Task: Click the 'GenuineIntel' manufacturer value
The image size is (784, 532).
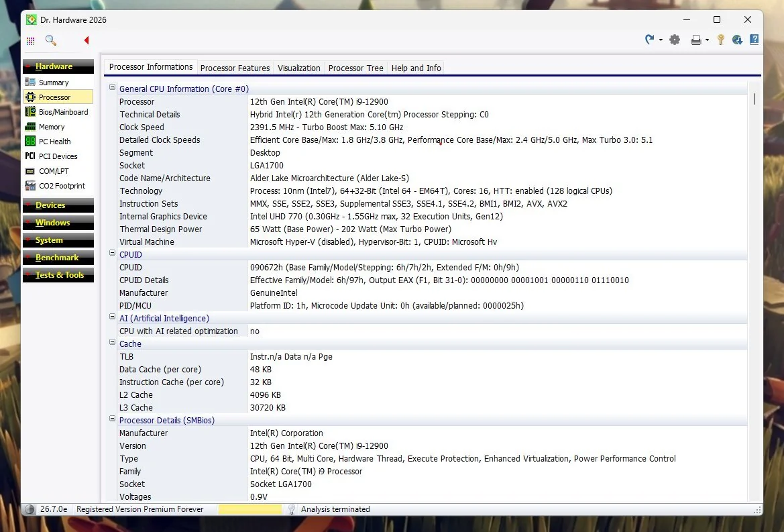Action: pyautogui.click(x=274, y=293)
